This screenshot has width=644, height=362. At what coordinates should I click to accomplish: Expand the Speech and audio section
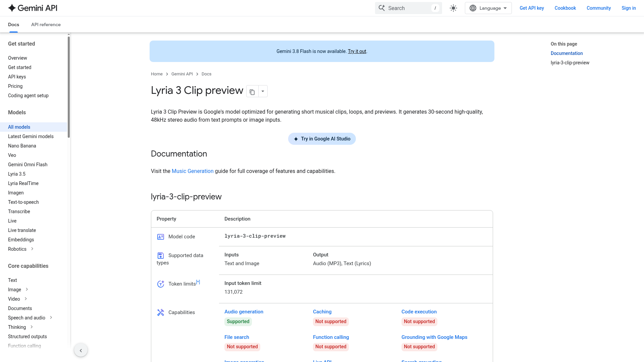(51, 317)
